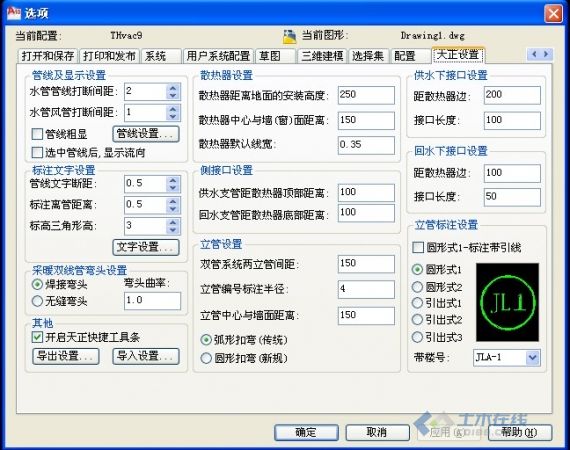The width and height of the screenshot is (570, 450).
Task: Increase 水管管线打断间距 with up spinner
Action: point(173,88)
